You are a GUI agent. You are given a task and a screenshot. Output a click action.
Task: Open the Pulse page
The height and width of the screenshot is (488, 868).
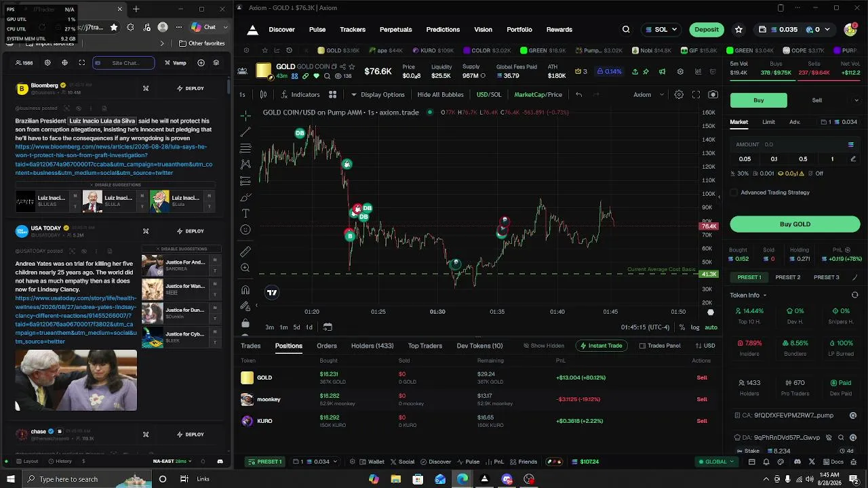(317, 30)
